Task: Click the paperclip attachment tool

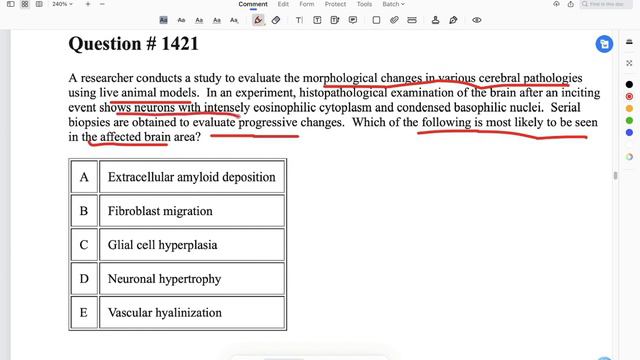Action: tap(394, 20)
